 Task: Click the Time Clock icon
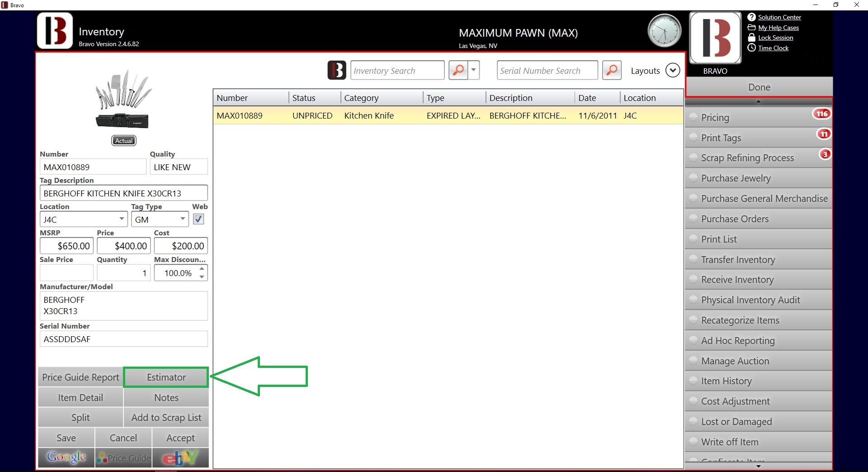pos(751,48)
